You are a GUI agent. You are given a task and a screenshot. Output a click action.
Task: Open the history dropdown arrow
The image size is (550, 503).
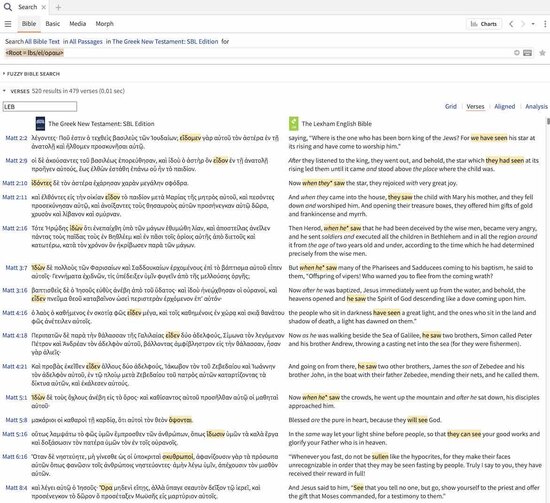point(533,24)
